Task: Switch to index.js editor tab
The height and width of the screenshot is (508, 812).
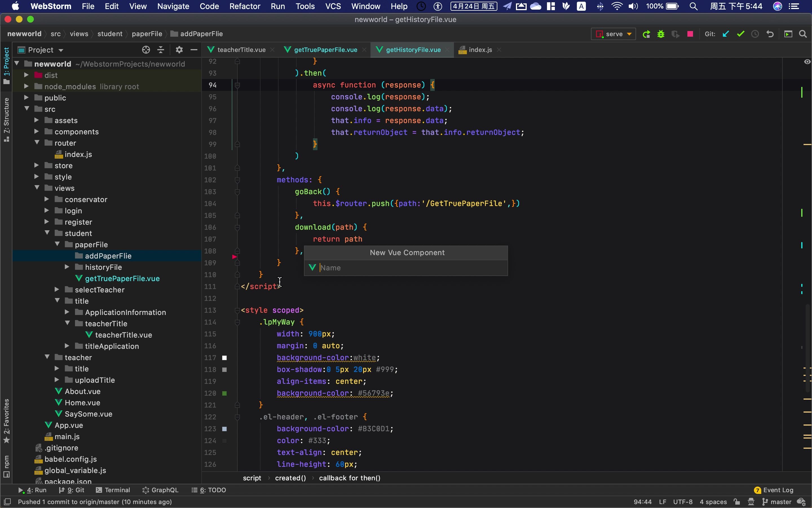Action: (480, 50)
